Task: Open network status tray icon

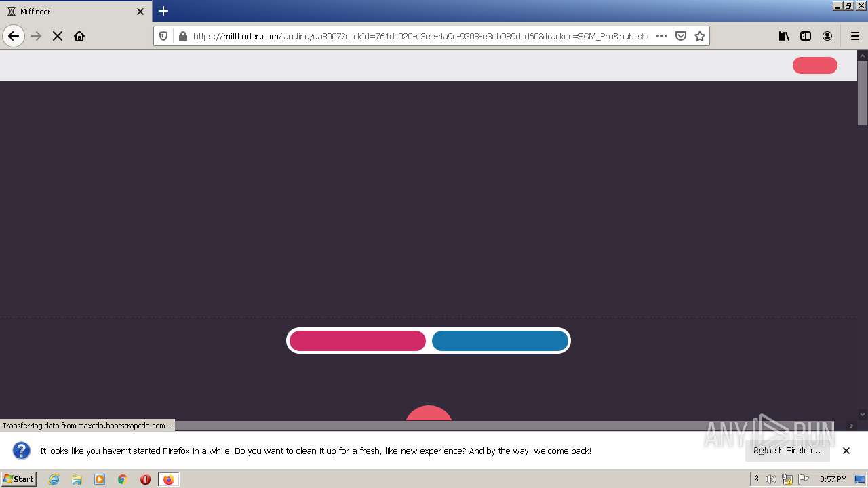Action: click(x=787, y=479)
